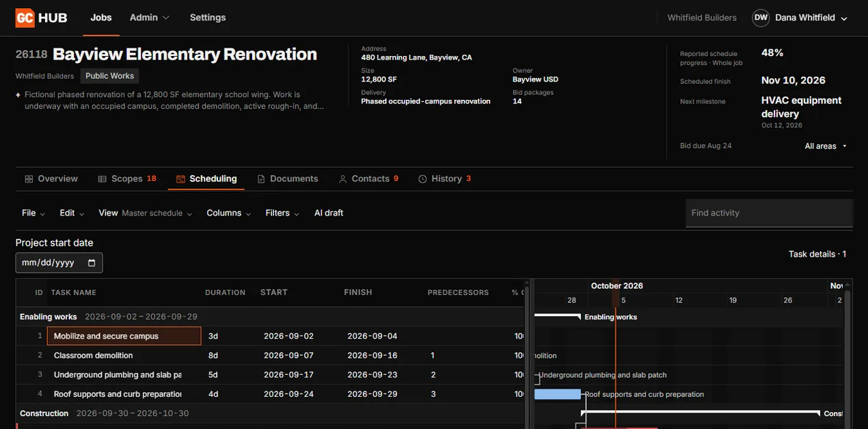The image size is (868, 429).
Task: Click the Construction group row in the table
Action: (x=270, y=413)
